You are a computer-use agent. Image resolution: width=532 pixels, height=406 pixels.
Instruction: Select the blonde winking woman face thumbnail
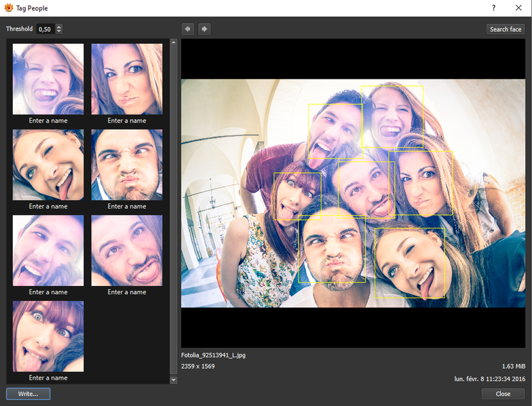click(48, 165)
